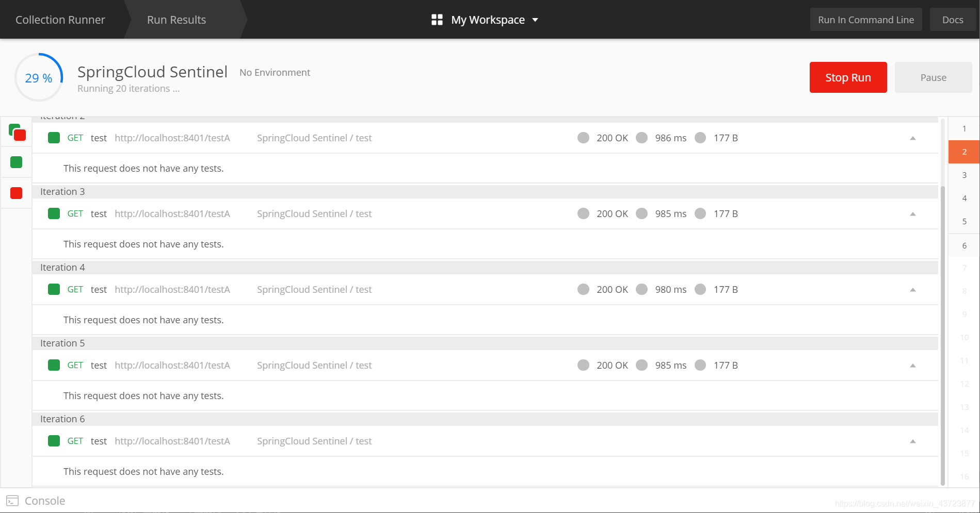Stop the running collection

point(848,77)
